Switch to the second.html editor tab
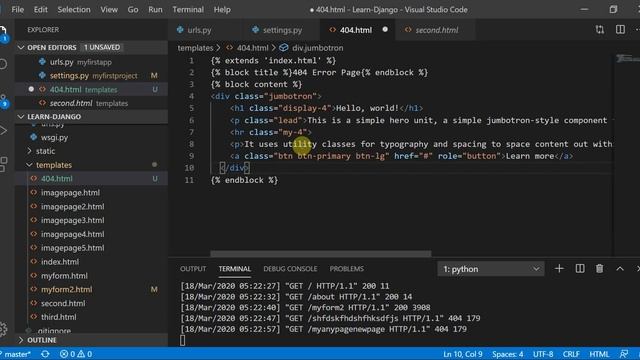This screenshot has height=360, width=640. [x=437, y=30]
